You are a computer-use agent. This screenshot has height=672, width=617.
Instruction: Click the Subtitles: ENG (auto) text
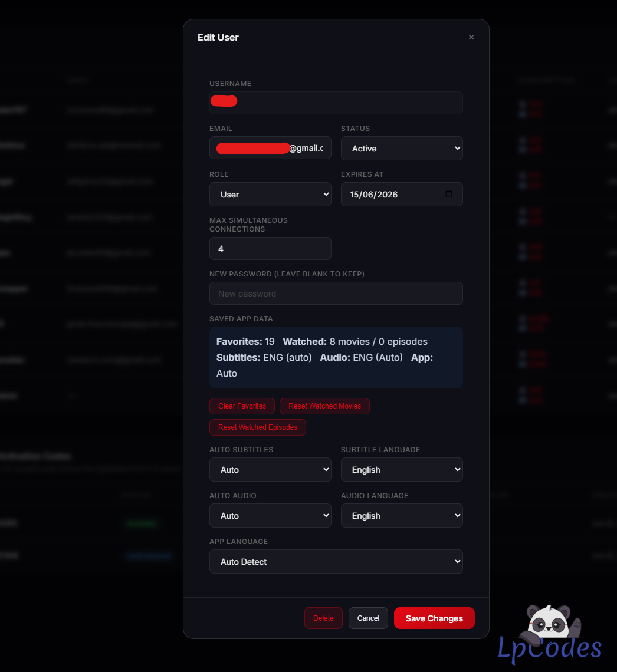click(264, 357)
